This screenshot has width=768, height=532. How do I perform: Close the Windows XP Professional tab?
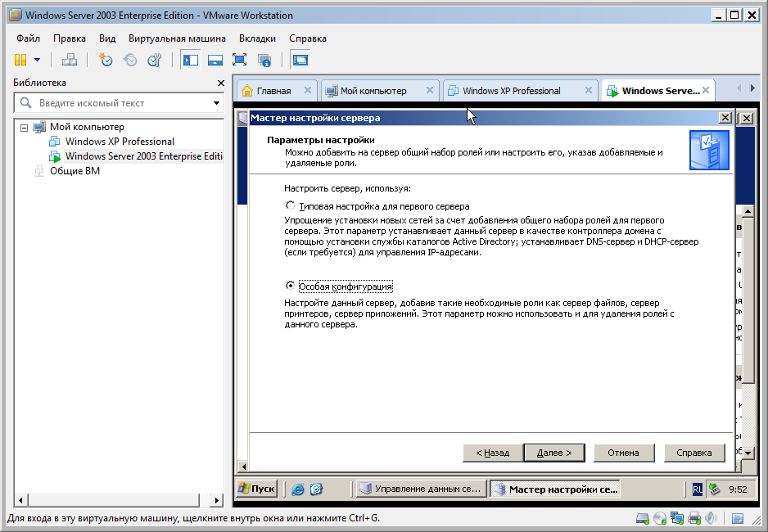(589, 90)
